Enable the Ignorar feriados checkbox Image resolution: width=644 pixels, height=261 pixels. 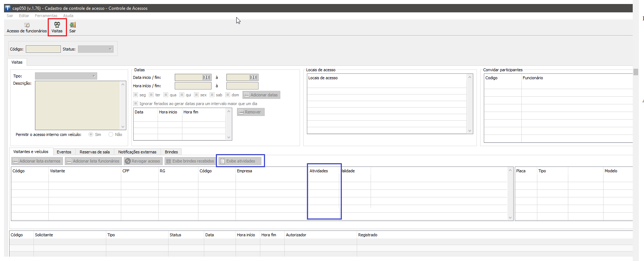[136, 104]
